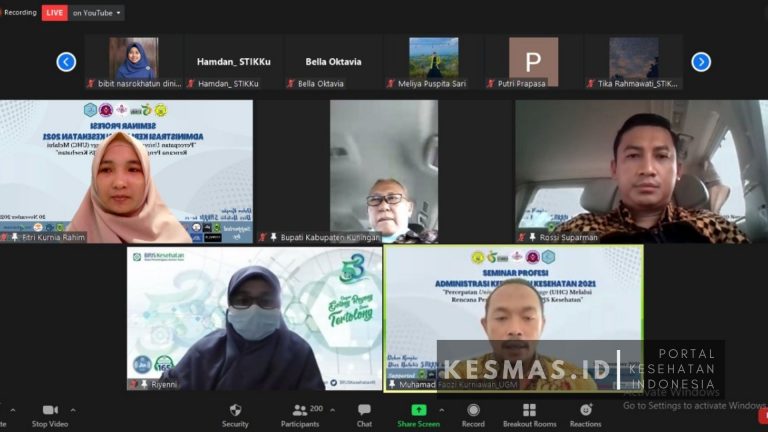Screen dimensions: 768x432
Task: Open Breakout Rooms
Action: (529, 415)
